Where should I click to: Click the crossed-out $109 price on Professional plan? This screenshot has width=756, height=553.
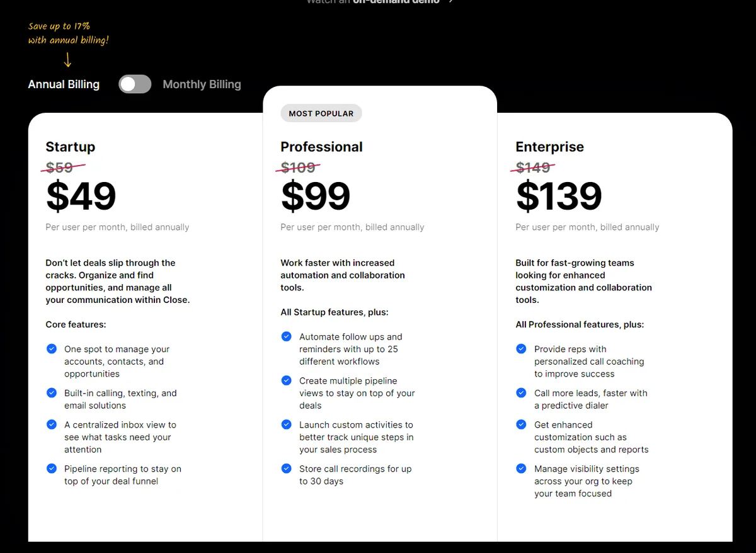tap(298, 168)
